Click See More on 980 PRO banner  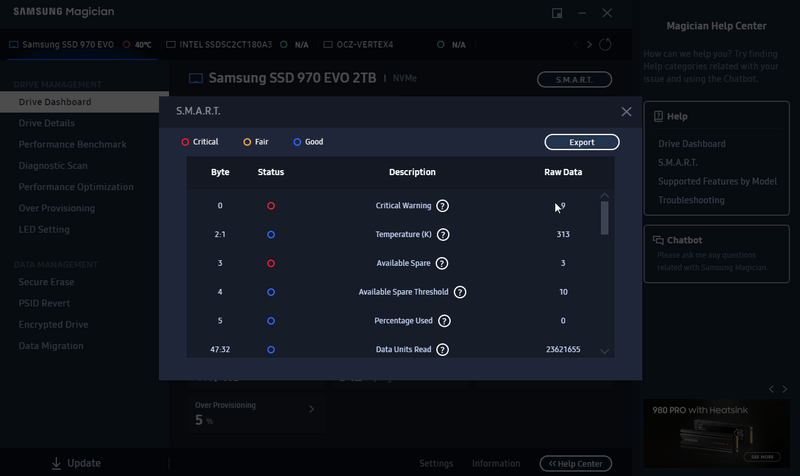[x=762, y=457]
